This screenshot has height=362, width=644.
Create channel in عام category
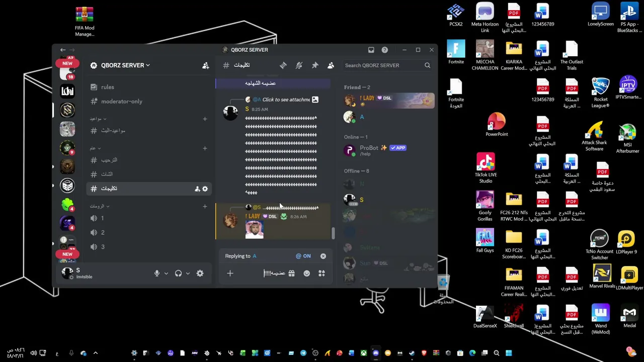(205, 148)
